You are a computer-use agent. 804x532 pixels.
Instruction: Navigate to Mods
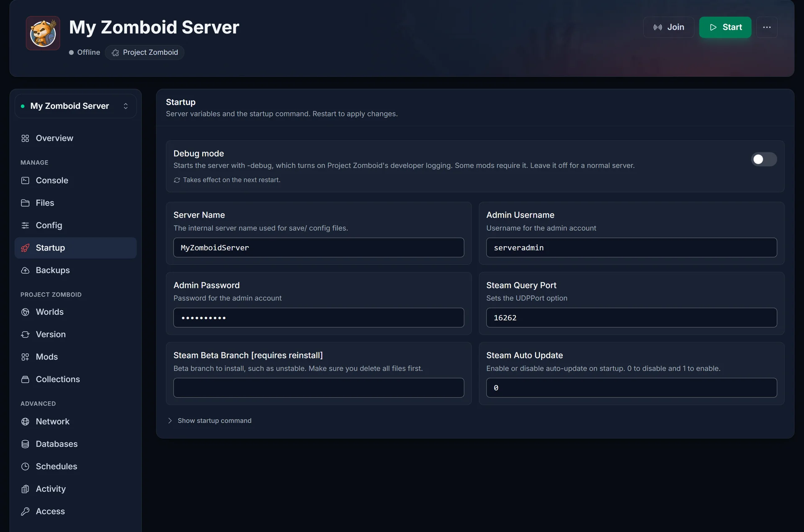(75, 357)
